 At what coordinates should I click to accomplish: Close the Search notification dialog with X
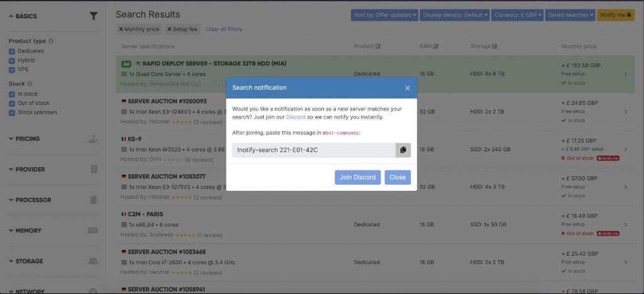tap(408, 88)
